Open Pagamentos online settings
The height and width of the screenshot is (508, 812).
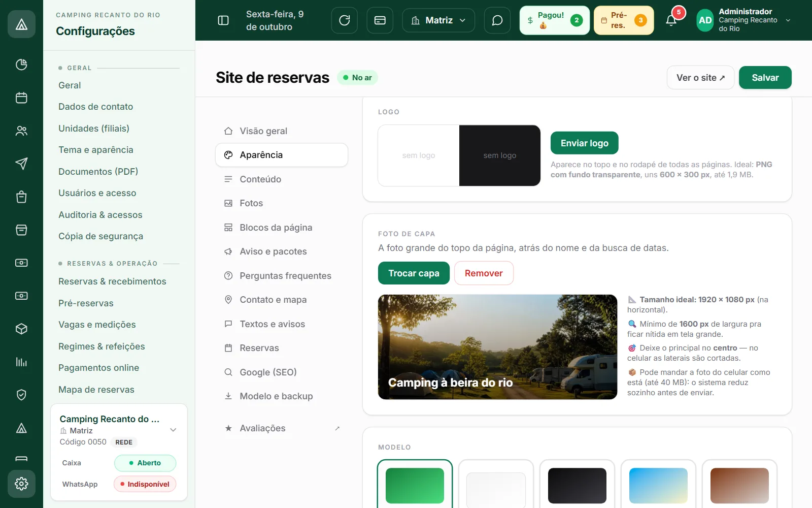point(98,368)
